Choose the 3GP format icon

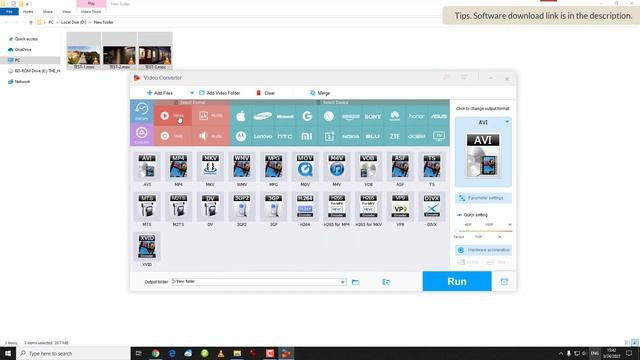pos(273,207)
